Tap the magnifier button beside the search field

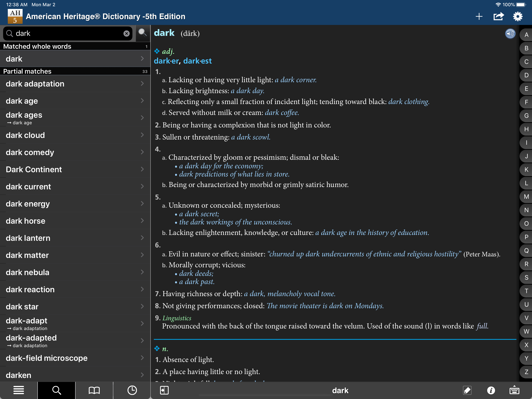click(x=143, y=33)
